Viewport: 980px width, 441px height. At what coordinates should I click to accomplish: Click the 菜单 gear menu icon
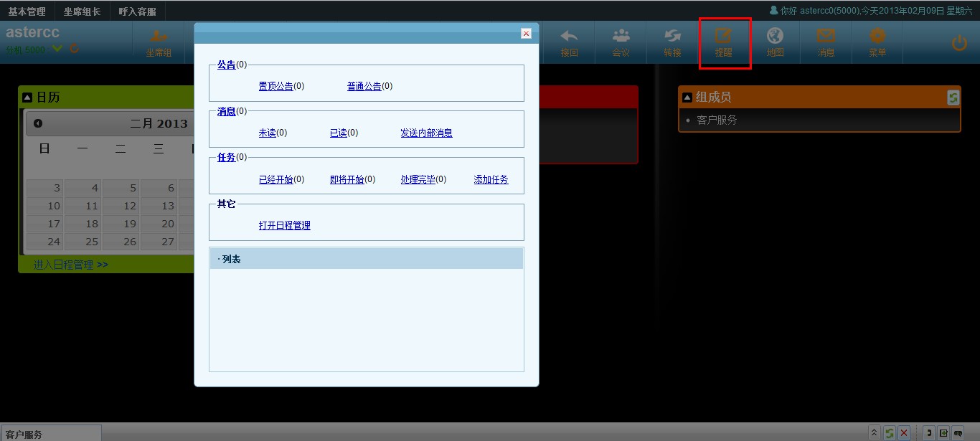pos(877,42)
